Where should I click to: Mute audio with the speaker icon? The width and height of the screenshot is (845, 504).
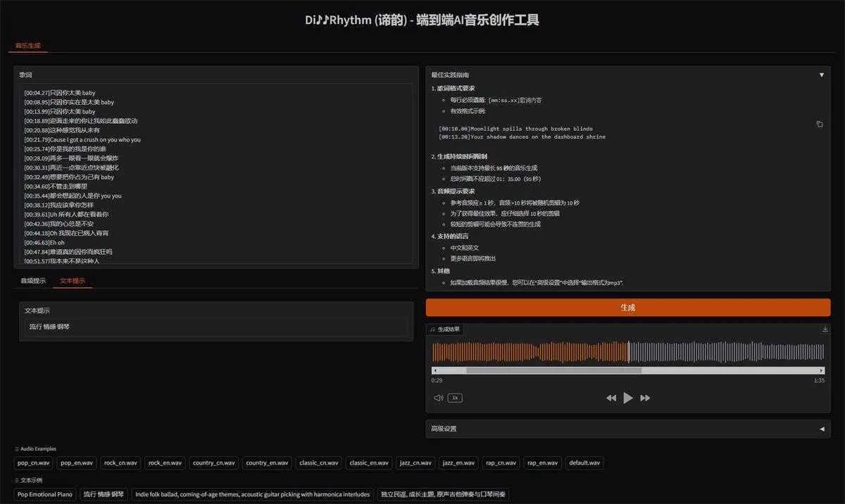click(439, 398)
